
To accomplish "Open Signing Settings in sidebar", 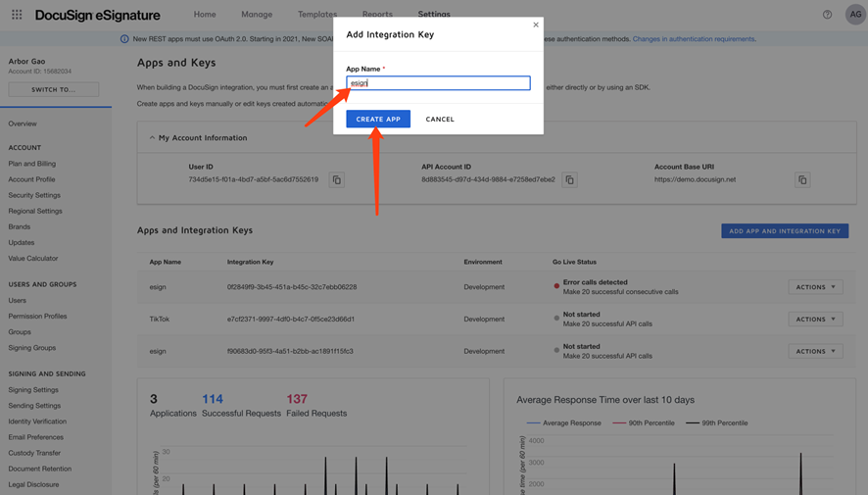I will [x=33, y=390].
